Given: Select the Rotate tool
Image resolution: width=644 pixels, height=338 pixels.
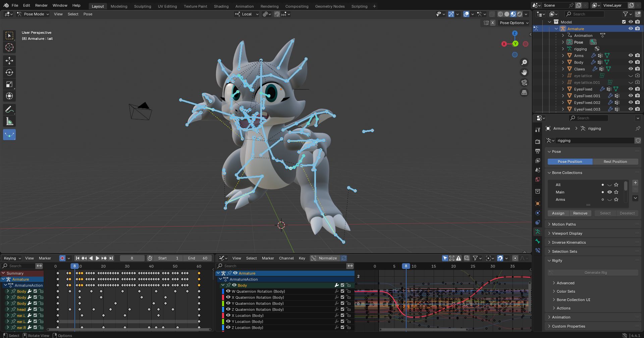Looking at the screenshot, I should pyautogui.click(x=9, y=72).
